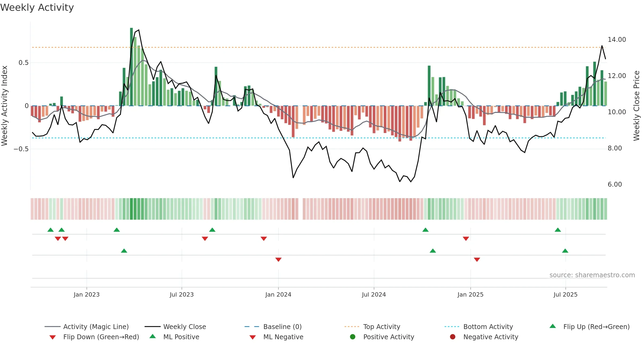Click the red triangle beside Flip Down legend
Viewport: 644px width, 362px height.
53,337
